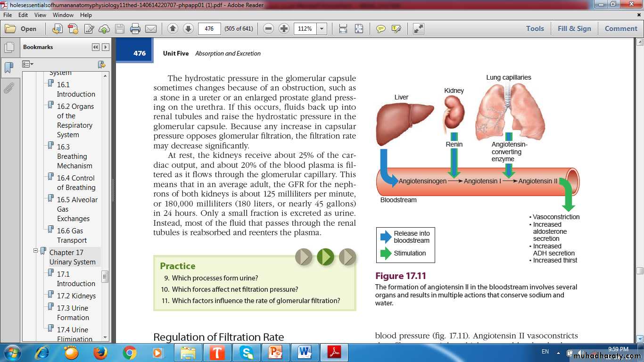Toggle the Page Thumbnails panel
Image resolution: width=644 pixels, height=362 pixels.
9,48
